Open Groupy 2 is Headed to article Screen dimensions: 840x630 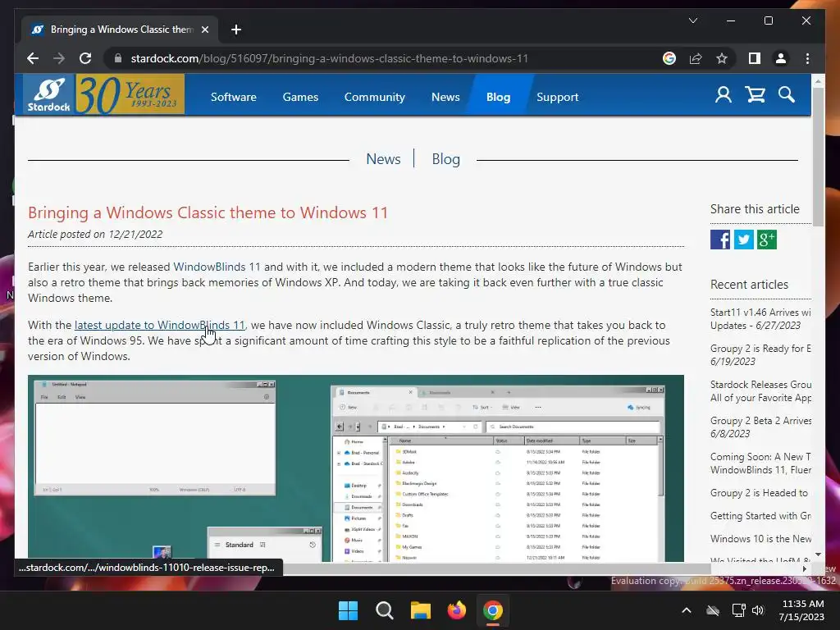[759, 493]
